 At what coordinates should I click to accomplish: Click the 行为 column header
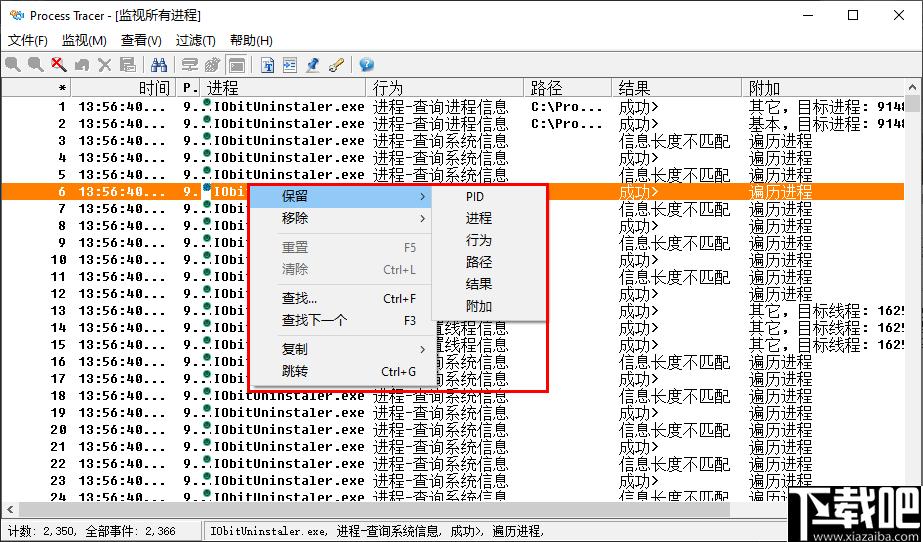pyautogui.click(x=446, y=88)
